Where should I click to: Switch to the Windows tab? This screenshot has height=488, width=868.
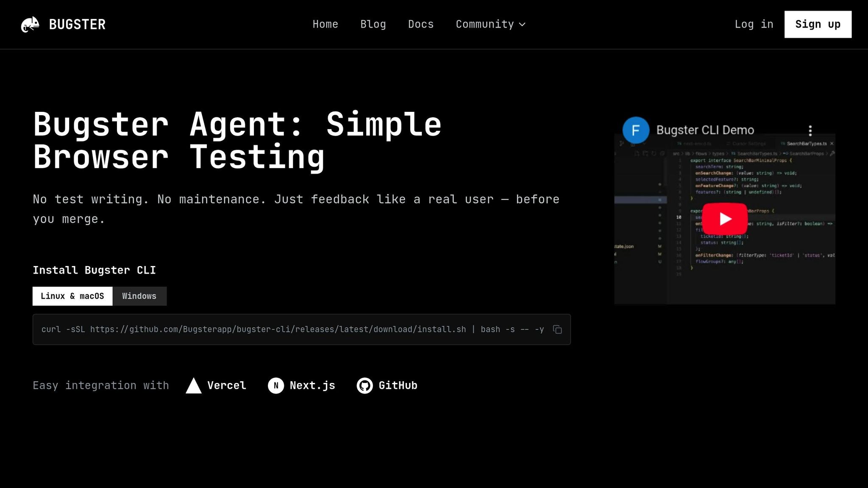tap(139, 296)
